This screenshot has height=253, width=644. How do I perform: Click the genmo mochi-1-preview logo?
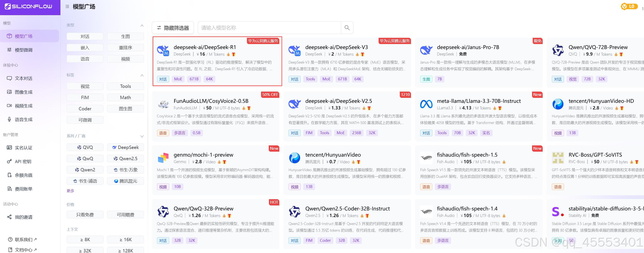[x=163, y=158]
